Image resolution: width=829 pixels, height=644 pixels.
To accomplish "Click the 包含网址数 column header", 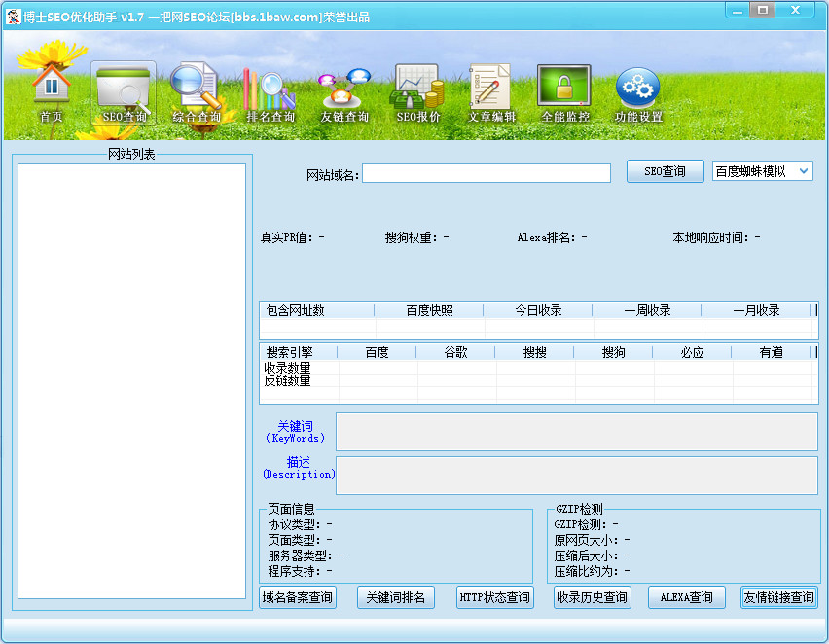I will [x=317, y=310].
